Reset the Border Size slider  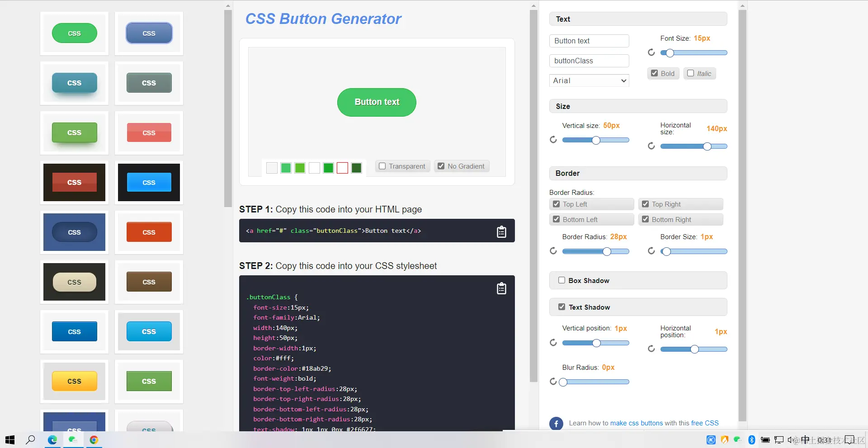651,251
